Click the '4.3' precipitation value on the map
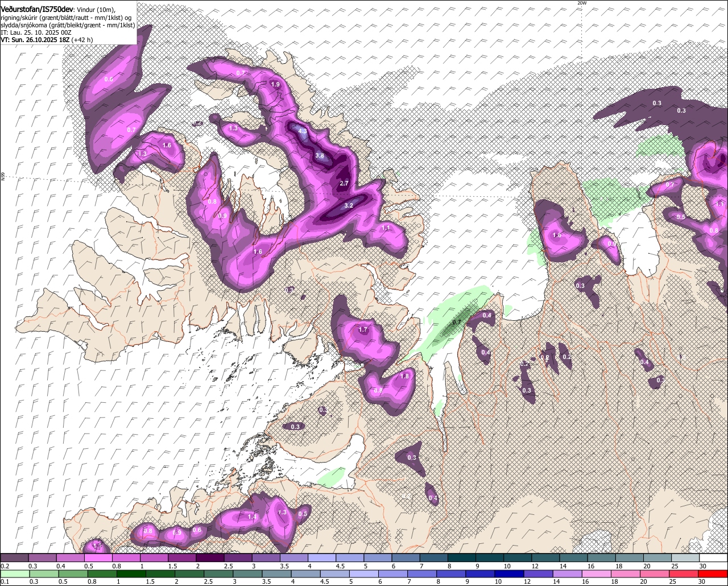The image size is (728, 586). pos(303,131)
